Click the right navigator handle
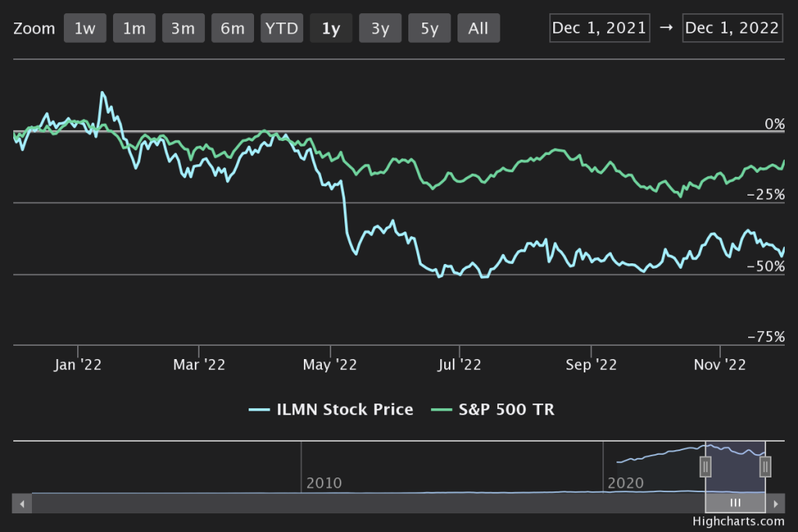Image resolution: width=798 pixels, height=532 pixels. pyautogui.click(x=765, y=467)
